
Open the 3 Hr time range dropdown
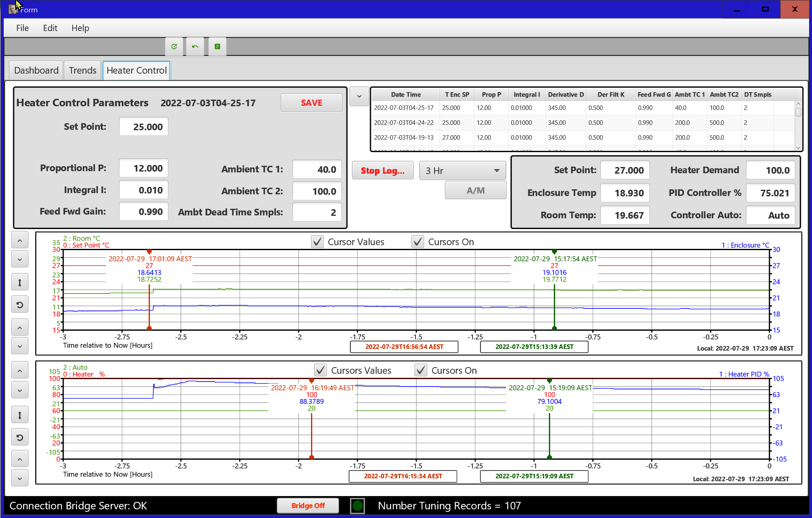pos(462,171)
